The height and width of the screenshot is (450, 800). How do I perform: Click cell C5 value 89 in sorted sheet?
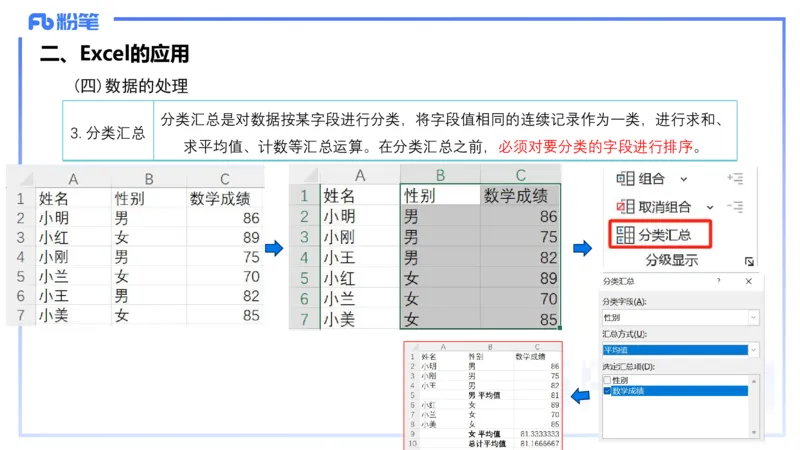(520, 278)
